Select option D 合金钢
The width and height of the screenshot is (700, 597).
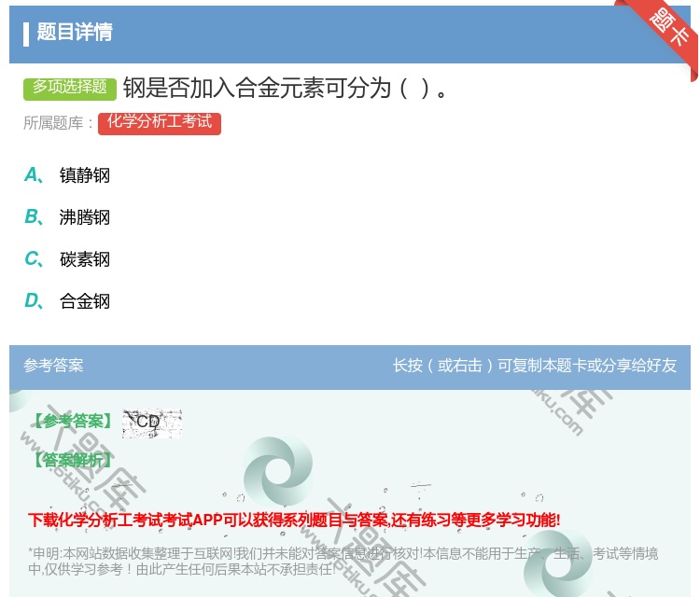click(85, 301)
